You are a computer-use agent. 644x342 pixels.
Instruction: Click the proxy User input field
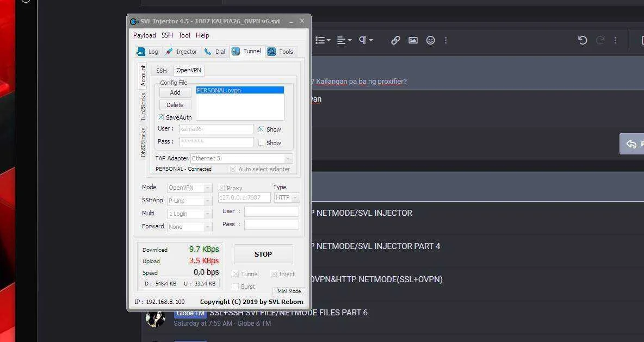271,212
